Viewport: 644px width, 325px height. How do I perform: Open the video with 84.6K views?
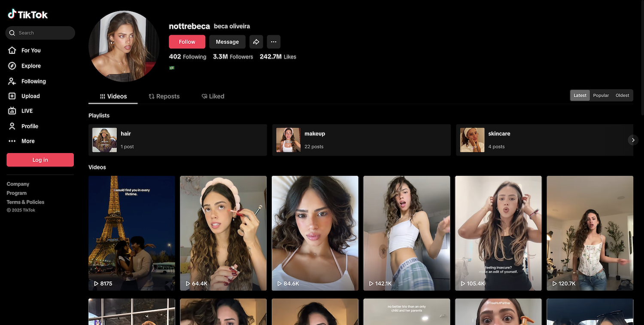pos(315,233)
